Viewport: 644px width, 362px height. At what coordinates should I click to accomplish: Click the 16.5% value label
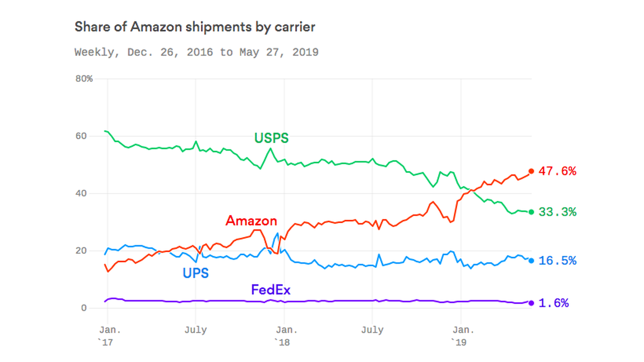(557, 261)
